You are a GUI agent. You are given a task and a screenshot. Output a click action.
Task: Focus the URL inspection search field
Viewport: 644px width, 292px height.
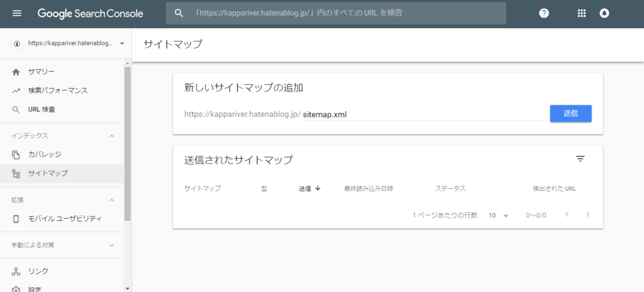tap(336, 13)
